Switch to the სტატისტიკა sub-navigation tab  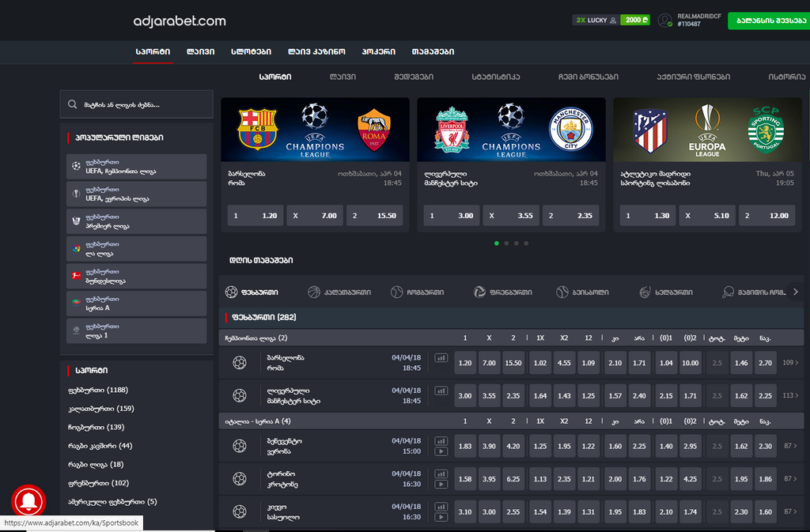[x=496, y=77]
